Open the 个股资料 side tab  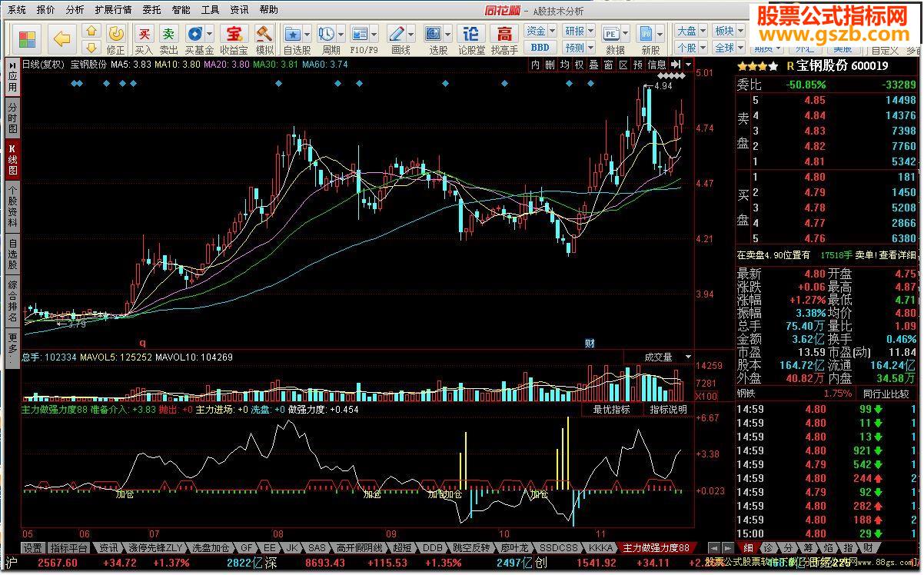(x=12, y=205)
